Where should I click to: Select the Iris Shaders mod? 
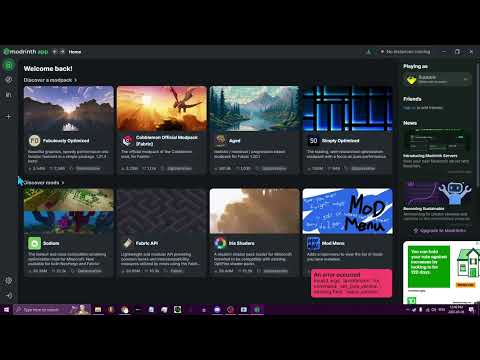click(x=255, y=232)
